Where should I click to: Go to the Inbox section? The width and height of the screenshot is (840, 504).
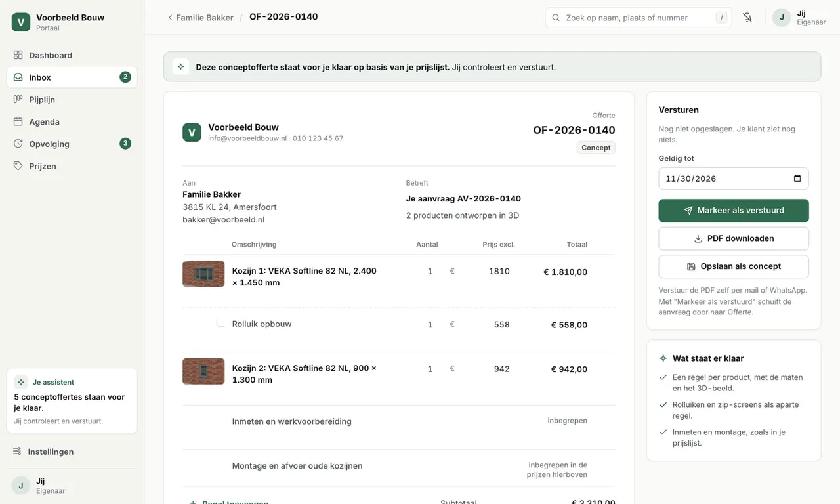pyautogui.click(x=72, y=77)
